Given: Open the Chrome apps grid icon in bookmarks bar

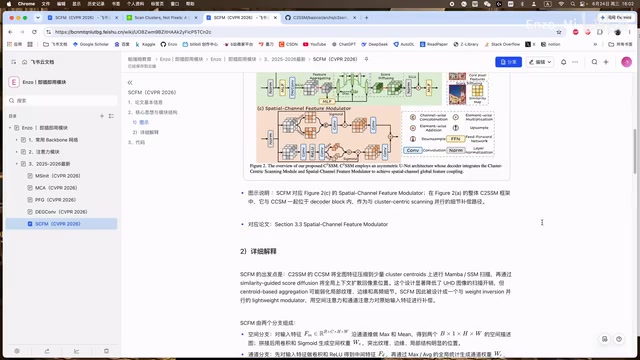Looking at the screenshot, I should [30, 44].
